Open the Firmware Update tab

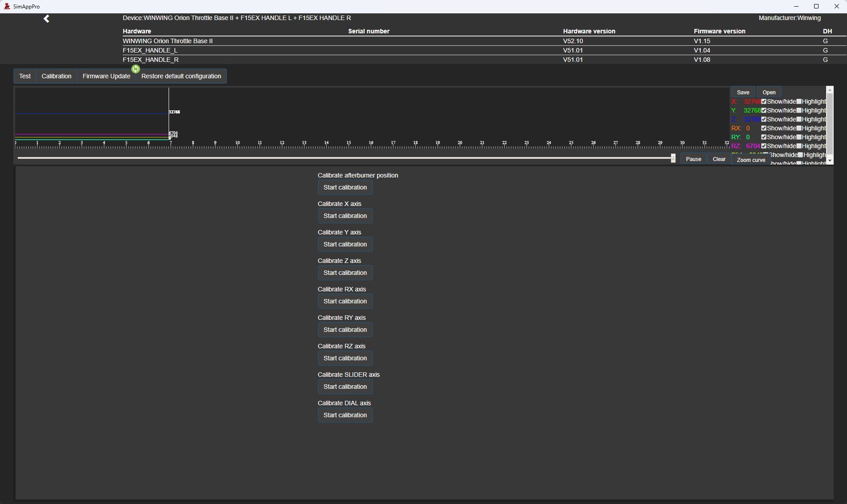point(106,76)
